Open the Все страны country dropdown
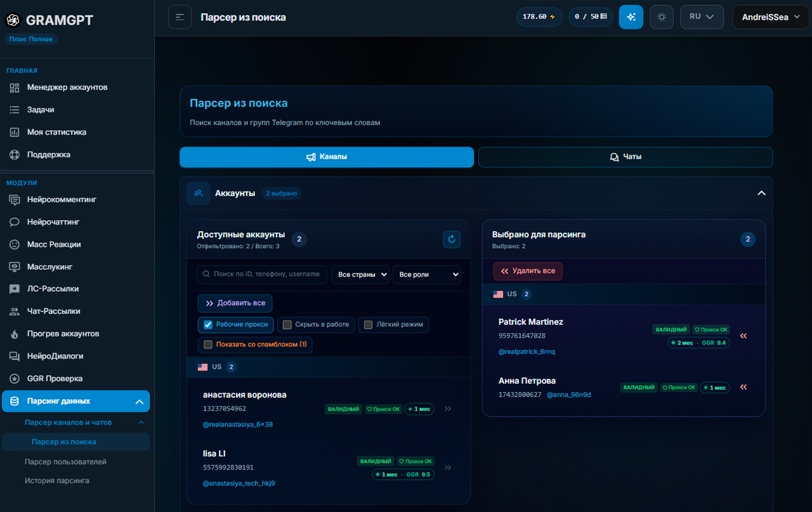Screen dimensions: 812x512 click(x=360, y=275)
